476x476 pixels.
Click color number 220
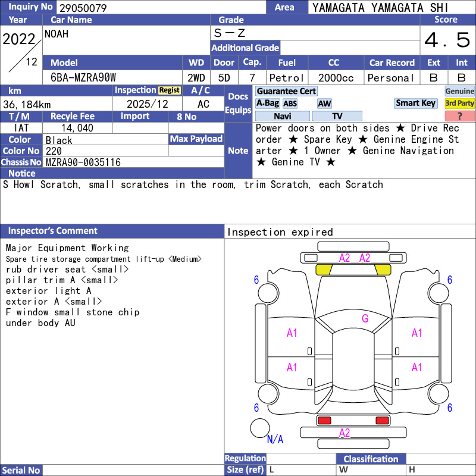[54, 151]
